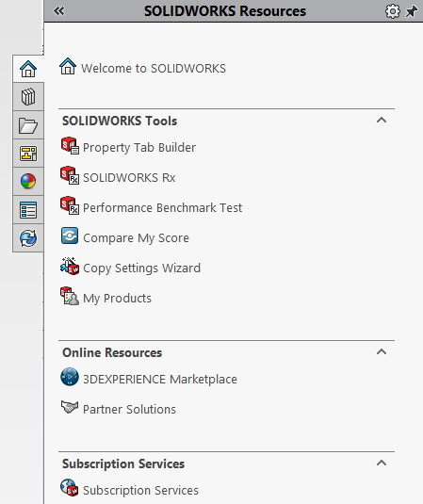Launch Property Tab Builder
The width and height of the screenshot is (423, 504).
(139, 148)
